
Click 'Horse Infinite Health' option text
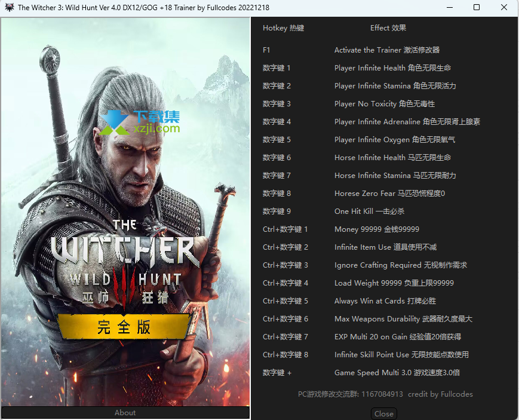click(x=392, y=157)
